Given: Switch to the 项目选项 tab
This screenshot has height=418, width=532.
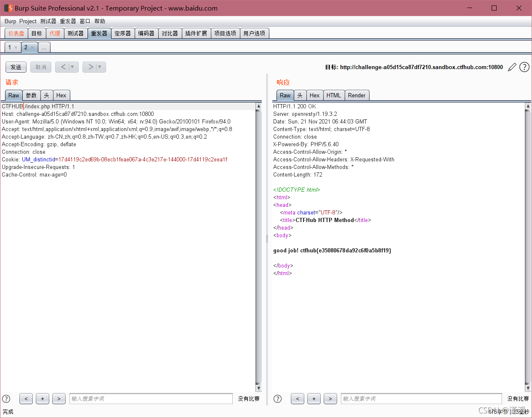Looking at the screenshot, I should coord(225,33).
